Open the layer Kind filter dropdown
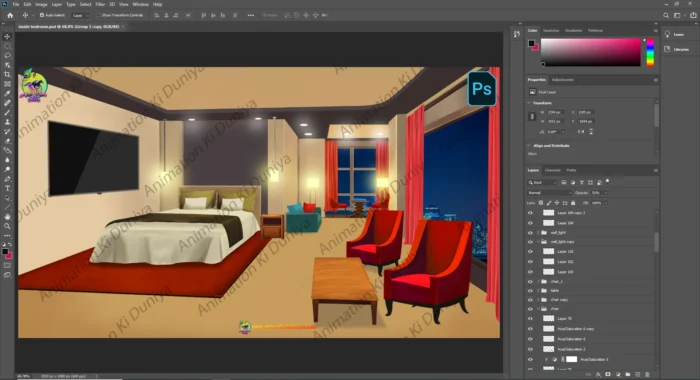The height and width of the screenshot is (380, 700). point(542,183)
